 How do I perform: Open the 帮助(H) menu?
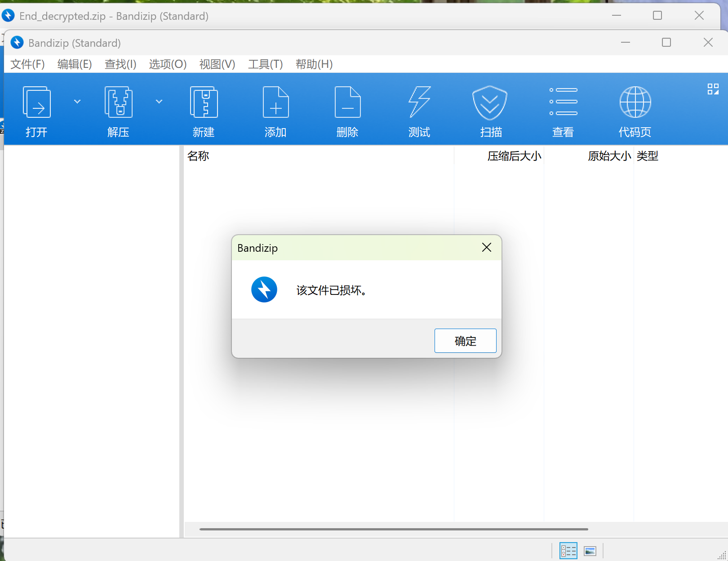[314, 64]
